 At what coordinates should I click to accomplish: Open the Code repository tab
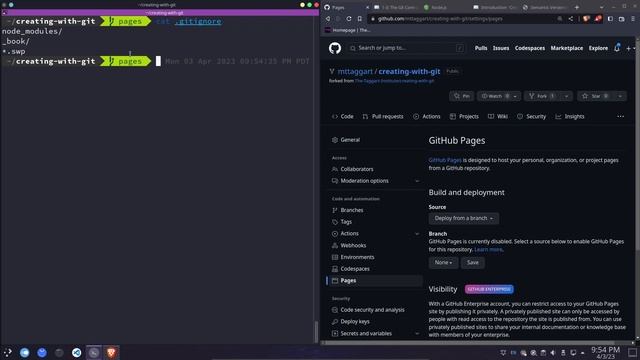343,116
